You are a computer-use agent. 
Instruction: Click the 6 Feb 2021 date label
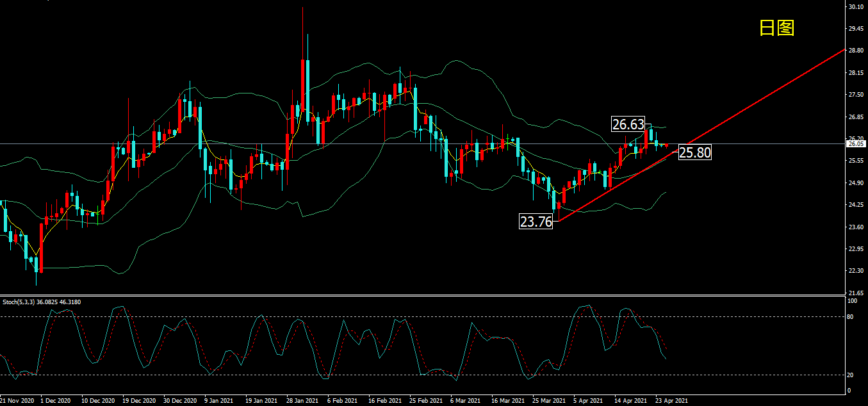(342, 401)
